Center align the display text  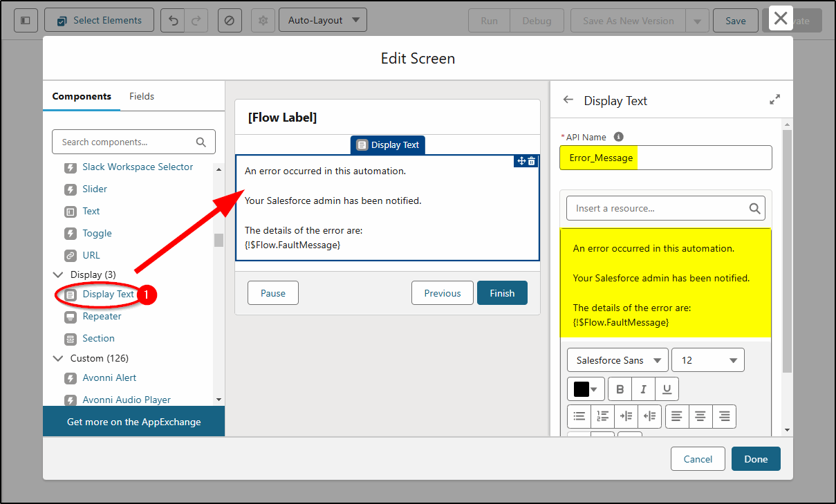(x=700, y=416)
